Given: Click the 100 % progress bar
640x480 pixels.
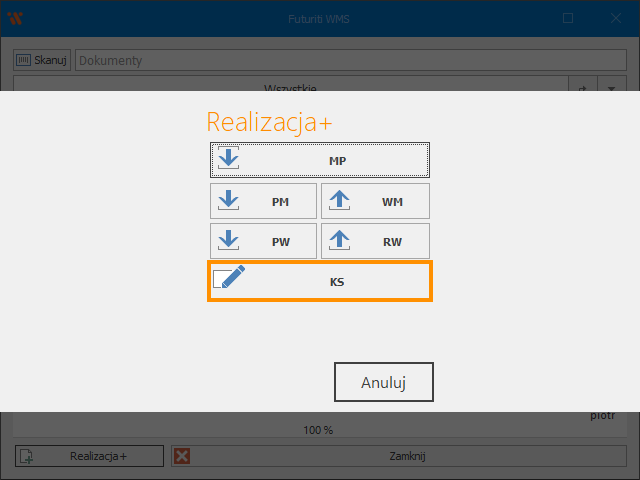Looking at the screenshot, I should [318, 430].
